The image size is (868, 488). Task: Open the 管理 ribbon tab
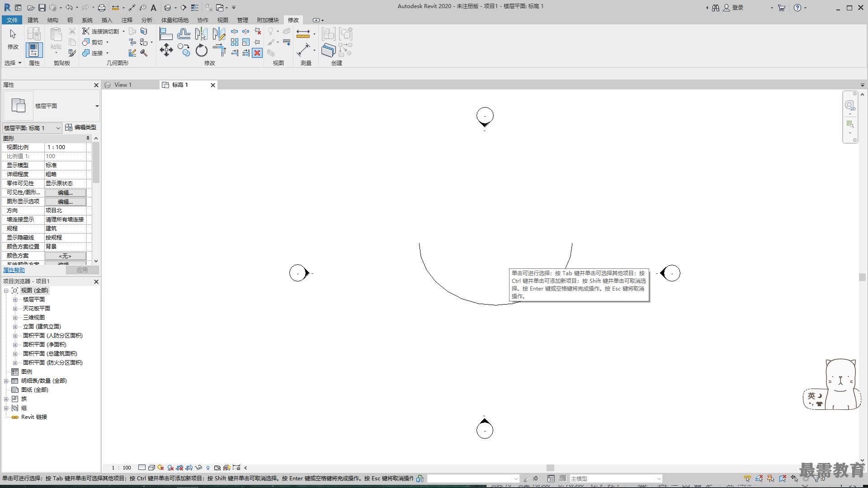coord(243,20)
